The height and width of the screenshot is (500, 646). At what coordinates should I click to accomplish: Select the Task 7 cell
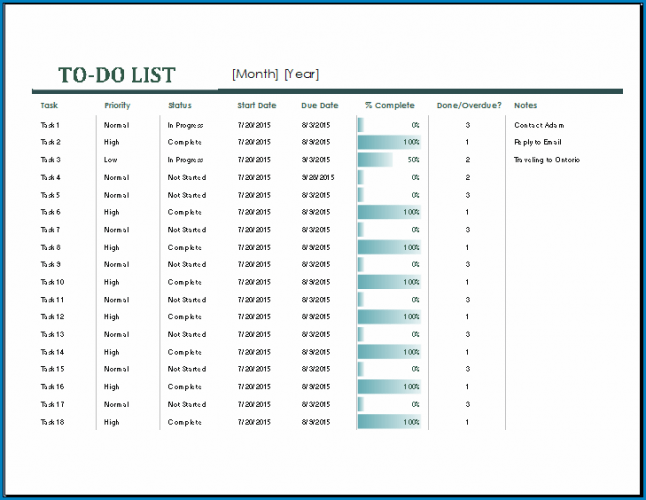[x=50, y=230]
